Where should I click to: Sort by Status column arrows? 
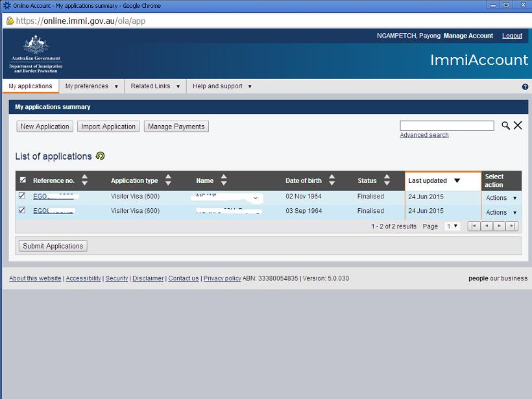point(387,180)
